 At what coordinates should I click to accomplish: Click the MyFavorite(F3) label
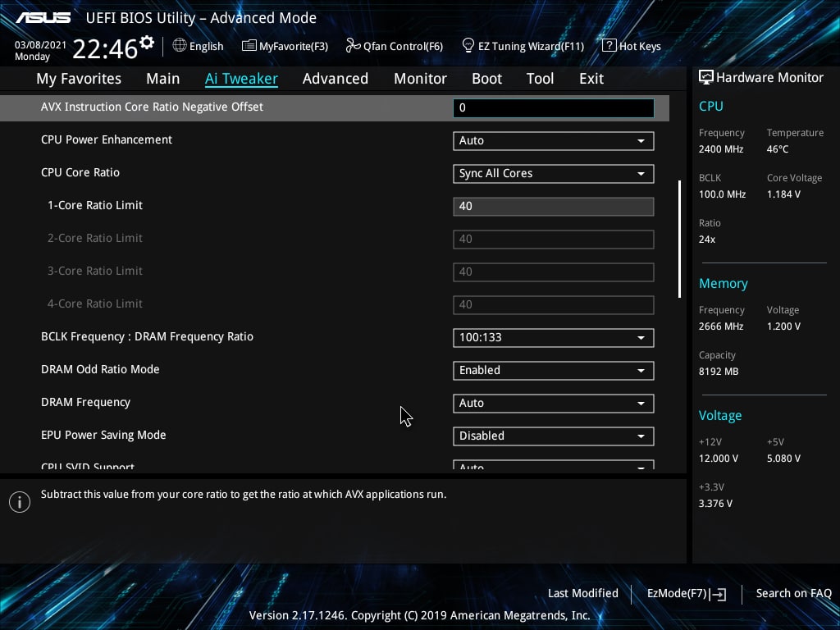(294, 46)
